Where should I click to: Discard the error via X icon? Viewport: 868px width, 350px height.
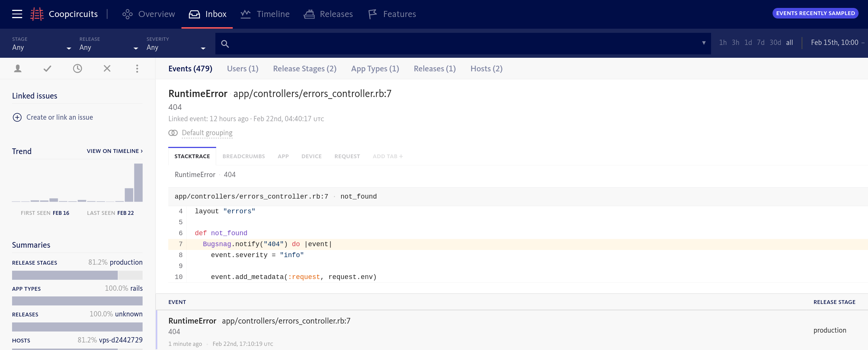(107, 68)
